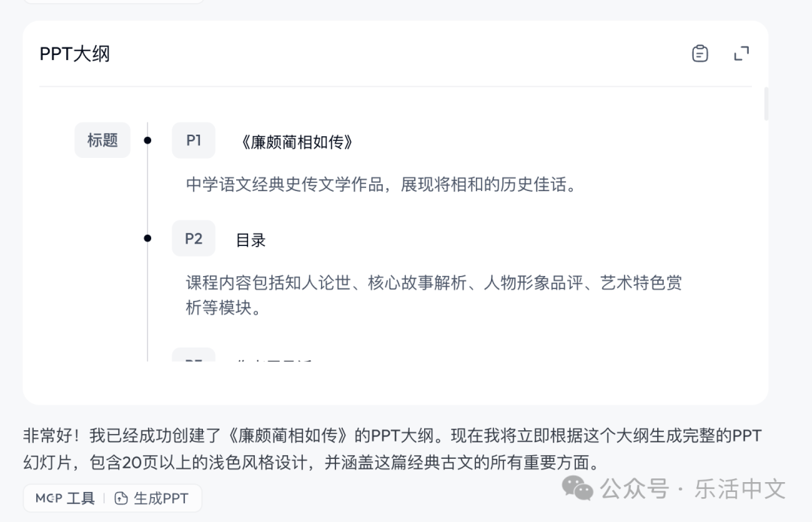Click the 目录 slide title
Viewport: 812px width, 522px height.
coord(251,240)
